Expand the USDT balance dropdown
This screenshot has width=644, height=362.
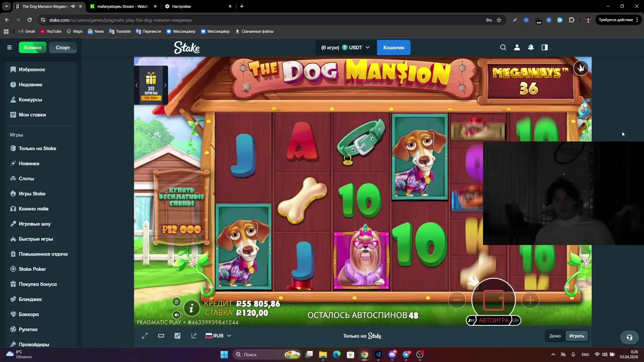coord(345,47)
